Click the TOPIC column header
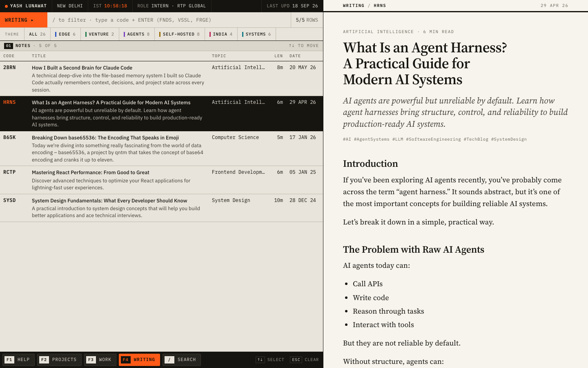588x368 pixels. point(219,56)
